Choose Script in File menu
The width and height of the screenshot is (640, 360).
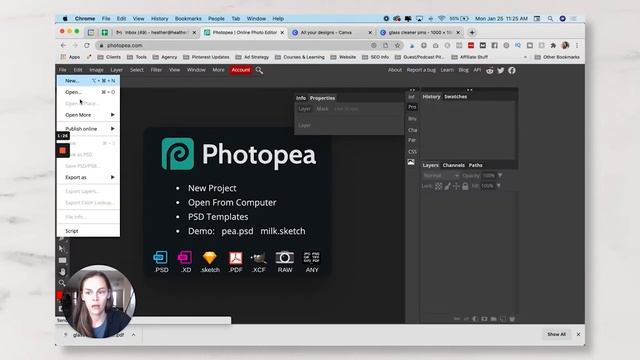(x=88, y=231)
